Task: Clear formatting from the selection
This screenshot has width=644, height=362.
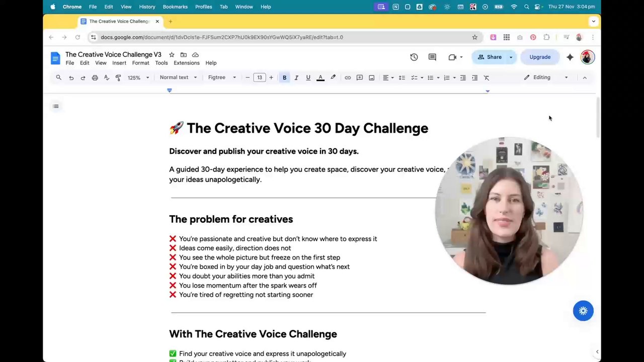Action: pos(487,77)
